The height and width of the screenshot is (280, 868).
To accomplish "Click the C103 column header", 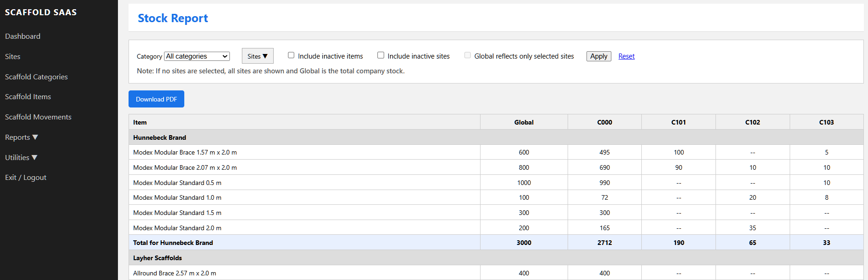I will click(827, 122).
